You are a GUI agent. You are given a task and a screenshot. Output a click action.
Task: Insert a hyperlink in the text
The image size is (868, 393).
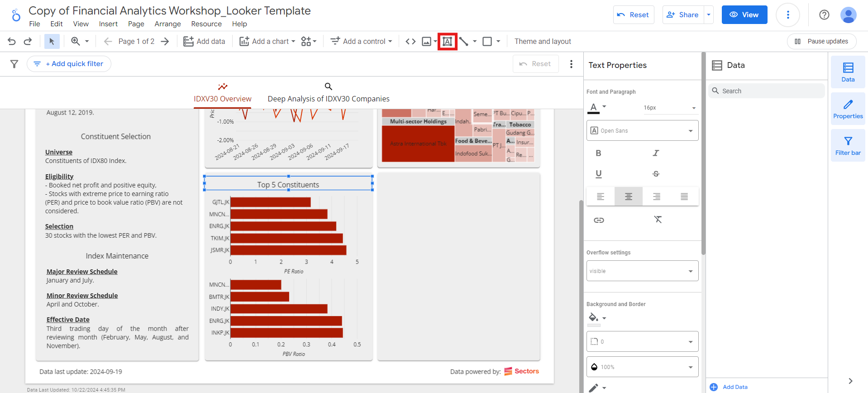click(599, 220)
